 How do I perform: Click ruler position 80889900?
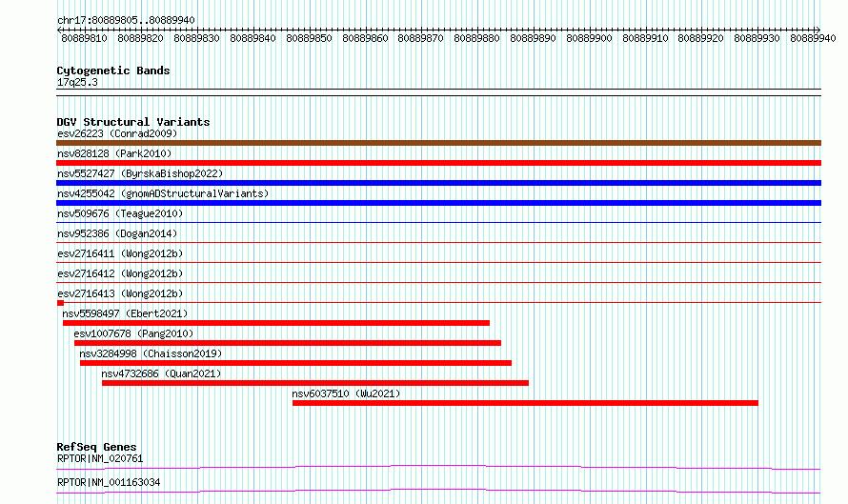coord(589,38)
